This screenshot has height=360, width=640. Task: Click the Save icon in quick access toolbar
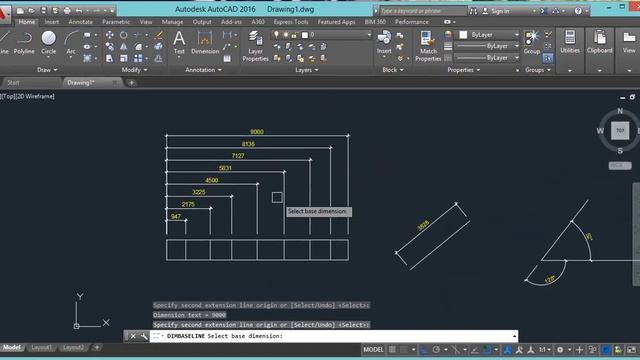click(44, 11)
